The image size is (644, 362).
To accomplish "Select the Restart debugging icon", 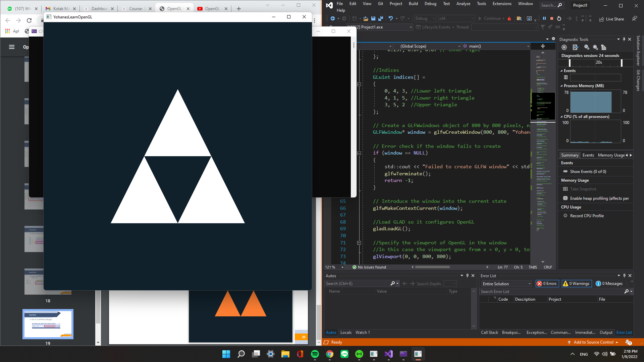I will [x=559, y=18].
